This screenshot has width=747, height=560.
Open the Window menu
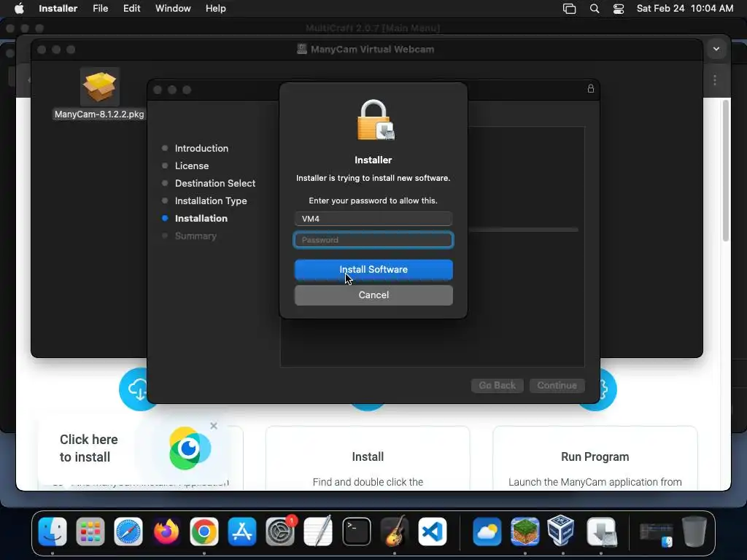(173, 8)
